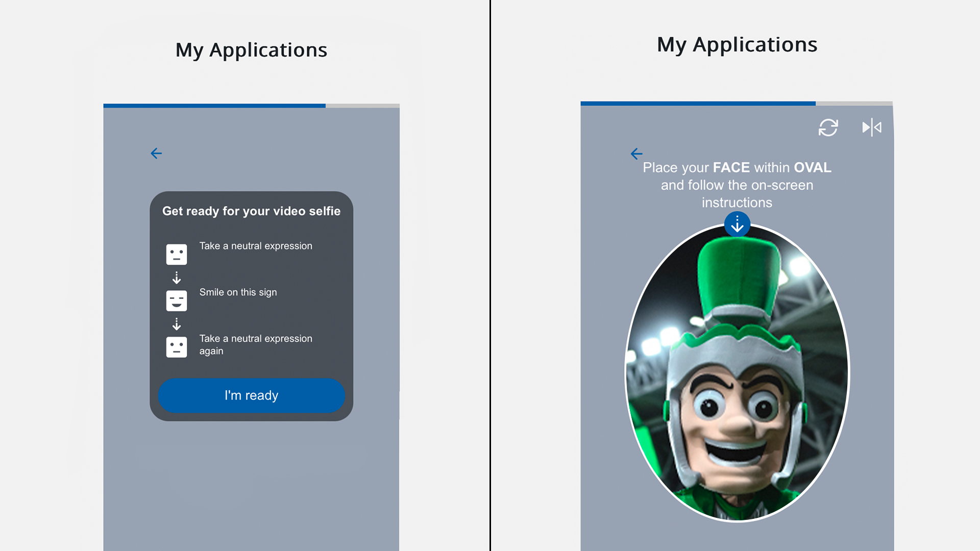Image resolution: width=980 pixels, height=551 pixels.
Task: Switch camera with the rotate arrows icon
Action: 828,128
